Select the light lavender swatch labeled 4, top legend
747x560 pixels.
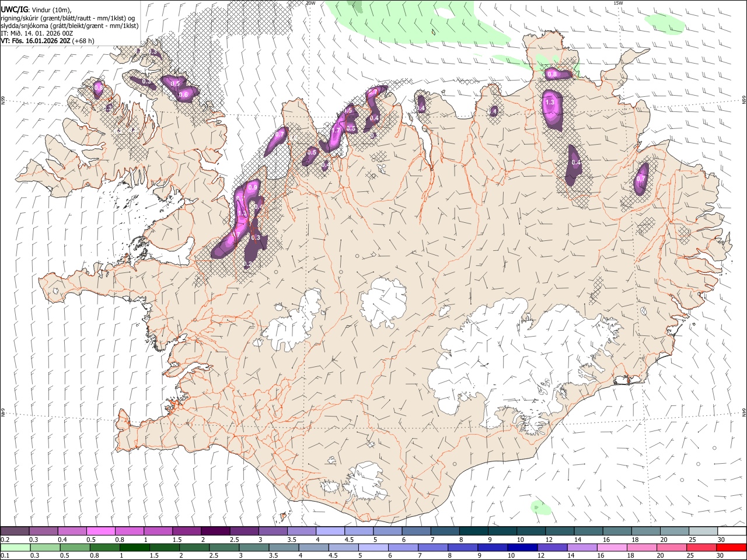tap(330, 531)
